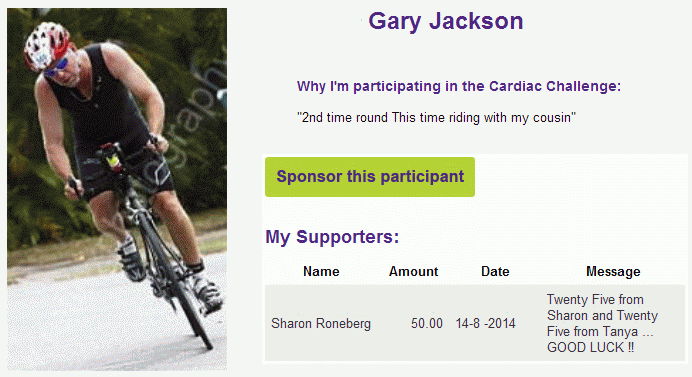692x377 pixels.
Task: Click the quote about riding with cousin
Action: (x=436, y=118)
